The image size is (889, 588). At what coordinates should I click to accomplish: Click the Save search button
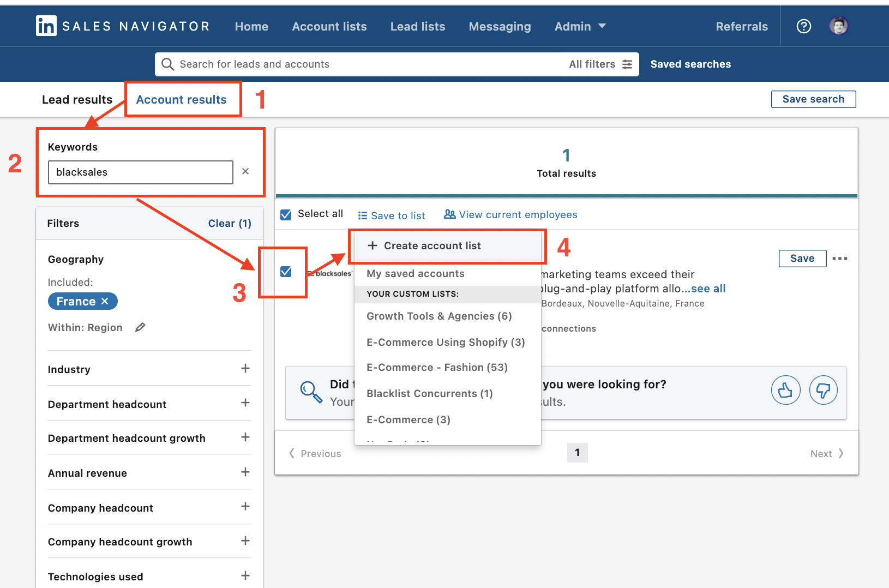pos(813,99)
